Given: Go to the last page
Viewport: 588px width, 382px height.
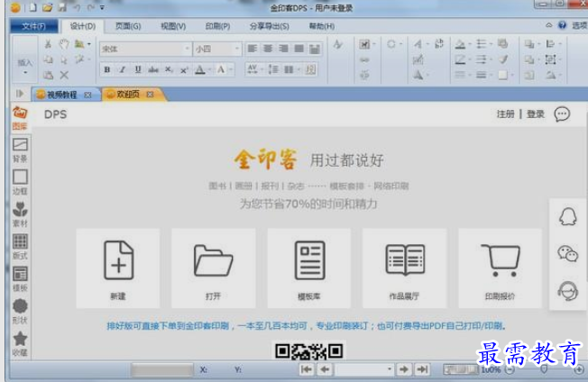Looking at the screenshot, I should point(422,369).
